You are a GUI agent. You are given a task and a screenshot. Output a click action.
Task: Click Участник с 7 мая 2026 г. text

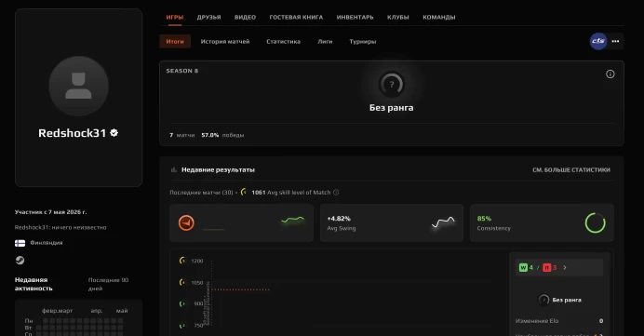tap(50, 212)
